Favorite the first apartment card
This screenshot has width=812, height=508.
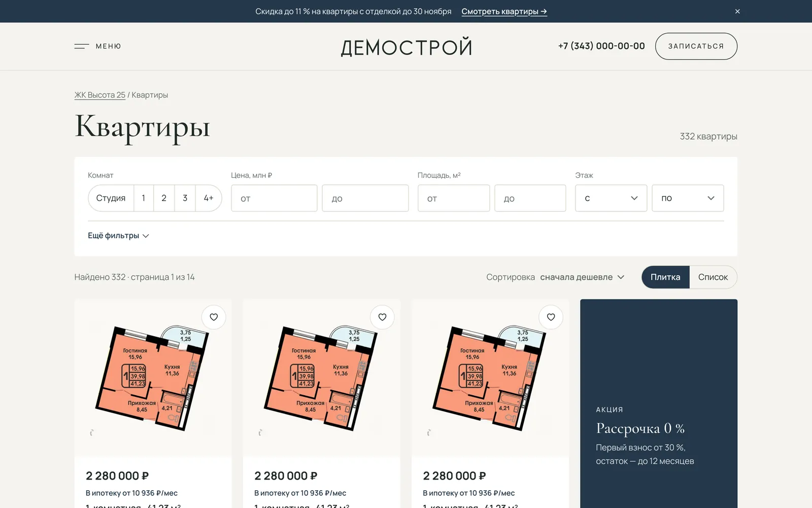[x=214, y=317]
